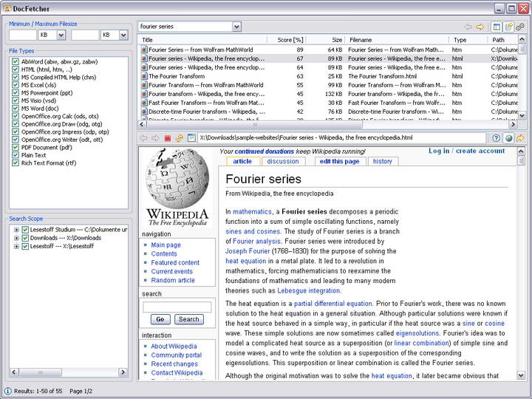Screen dimensions: 532x399
Task: Click the Wikipedia globe logo
Action: (177, 180)
